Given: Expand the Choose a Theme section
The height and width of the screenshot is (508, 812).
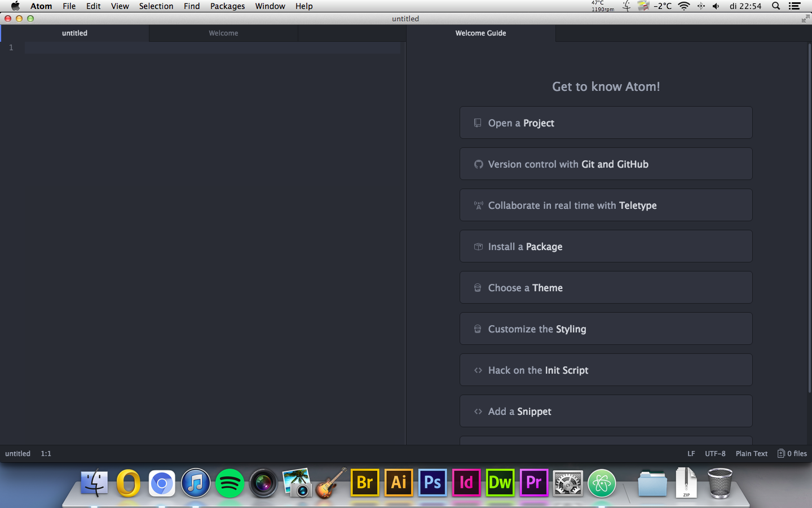Looking at the screenshot, I should point(606,287).
